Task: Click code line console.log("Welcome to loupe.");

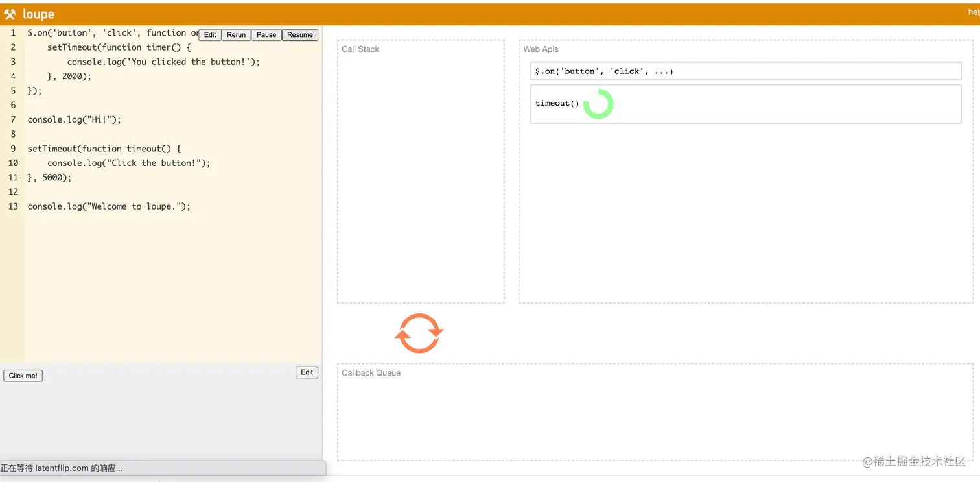Action: (109, 206)
